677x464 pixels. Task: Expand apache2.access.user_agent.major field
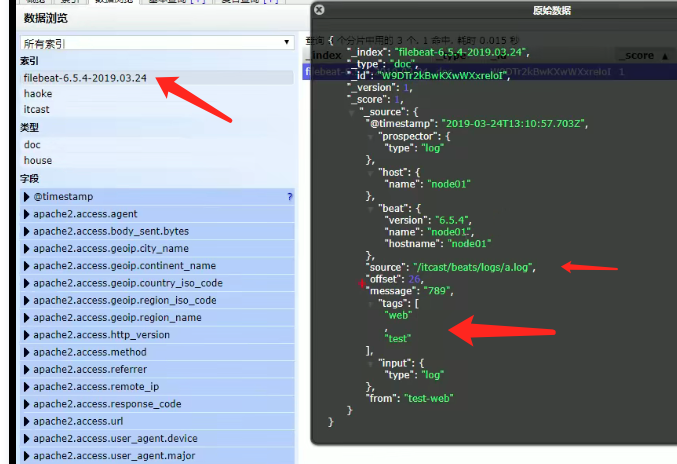coord(26,456)
